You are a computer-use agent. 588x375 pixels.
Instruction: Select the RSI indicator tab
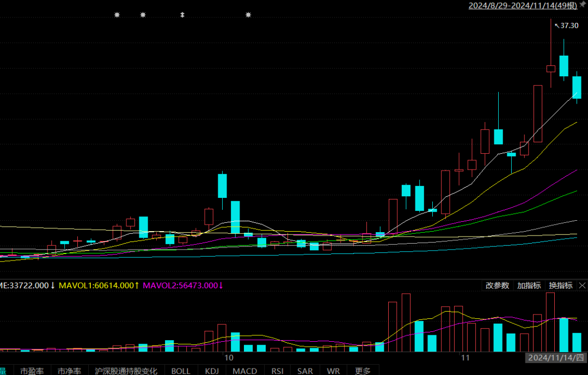click(x=278, y=371)
